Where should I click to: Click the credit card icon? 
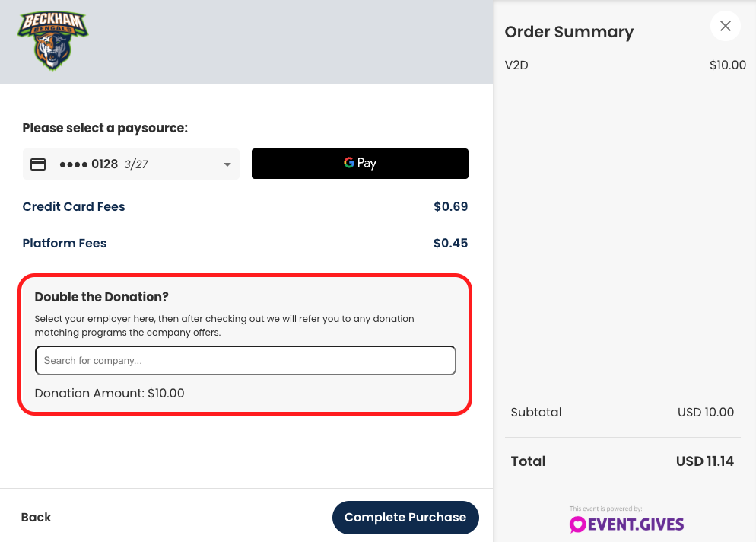tap(38, 164)
